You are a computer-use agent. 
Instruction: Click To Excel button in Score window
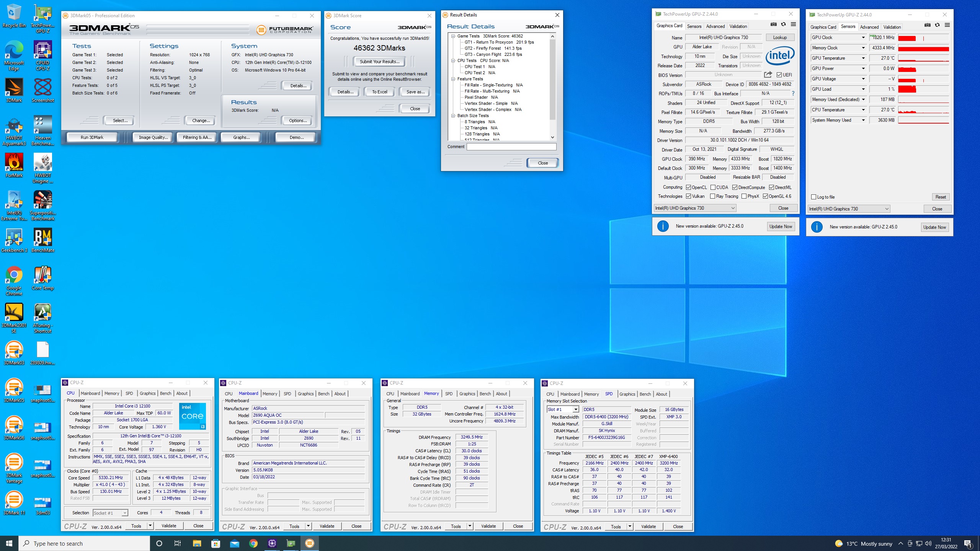point(379,92)
